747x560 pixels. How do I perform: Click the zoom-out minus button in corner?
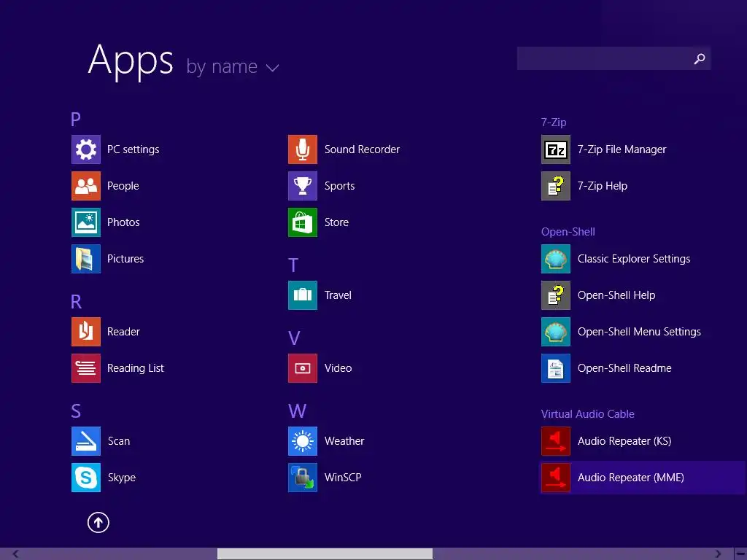(x=740, y=554)
